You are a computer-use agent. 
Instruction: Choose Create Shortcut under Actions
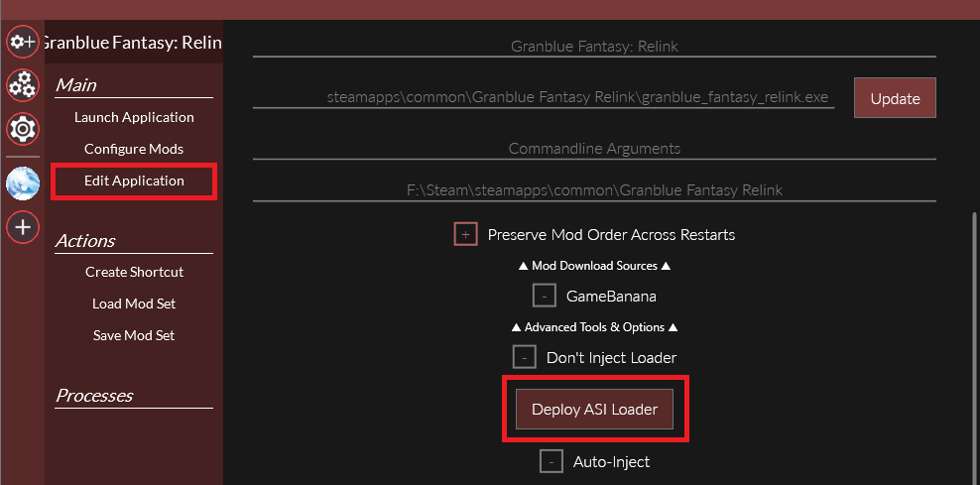coord(134,272)
